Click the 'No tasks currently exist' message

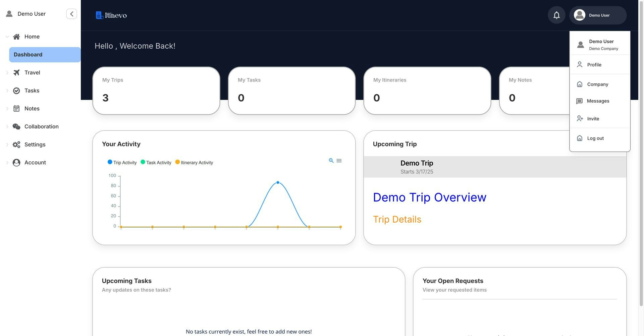(x=249, y=332)
